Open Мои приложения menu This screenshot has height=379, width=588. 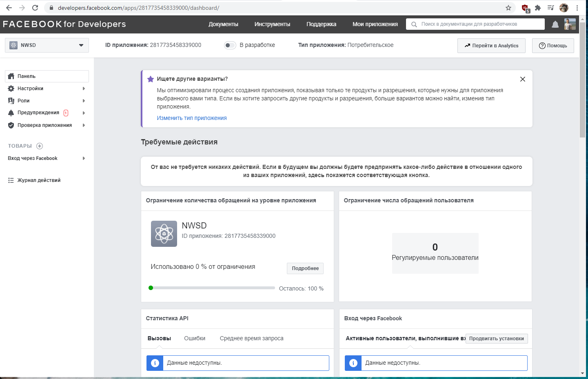pos(375,24)
